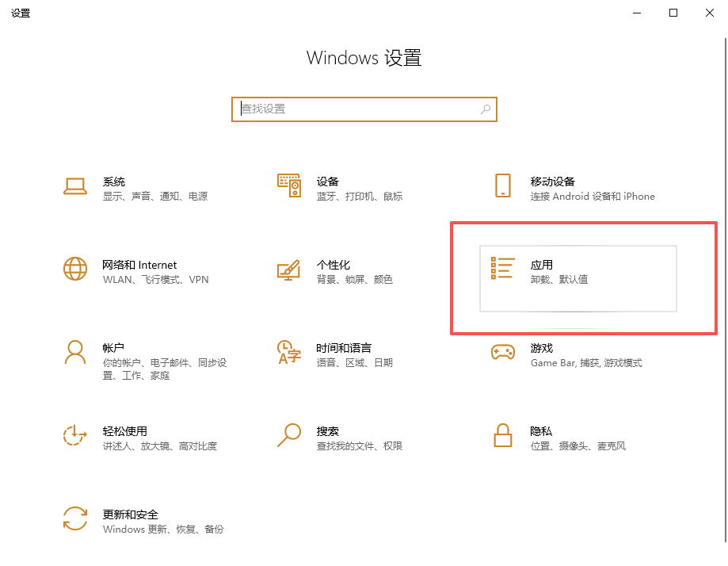Maximize the 设置 window
728x566 pixels.
[x=673, y=13]
